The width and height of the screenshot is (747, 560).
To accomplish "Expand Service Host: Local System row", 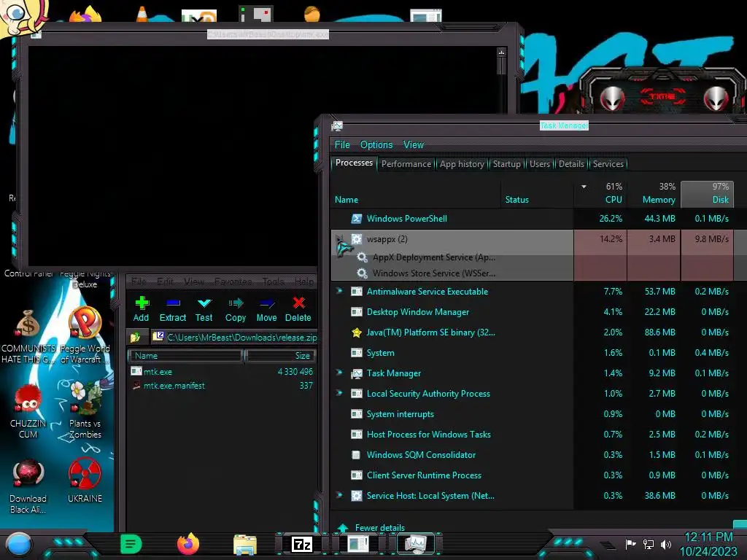I will pyautogui.click(x=339, y=496).
